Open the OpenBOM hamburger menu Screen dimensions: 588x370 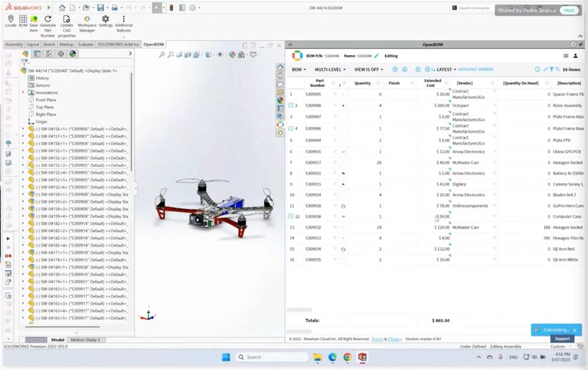click(x=566, y=56)
